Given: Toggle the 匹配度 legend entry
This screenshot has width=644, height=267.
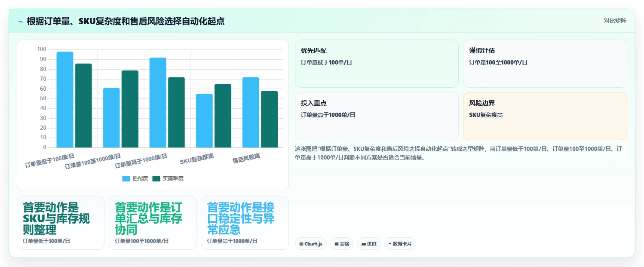Looking at the screenshot, I should click(135, 178).
